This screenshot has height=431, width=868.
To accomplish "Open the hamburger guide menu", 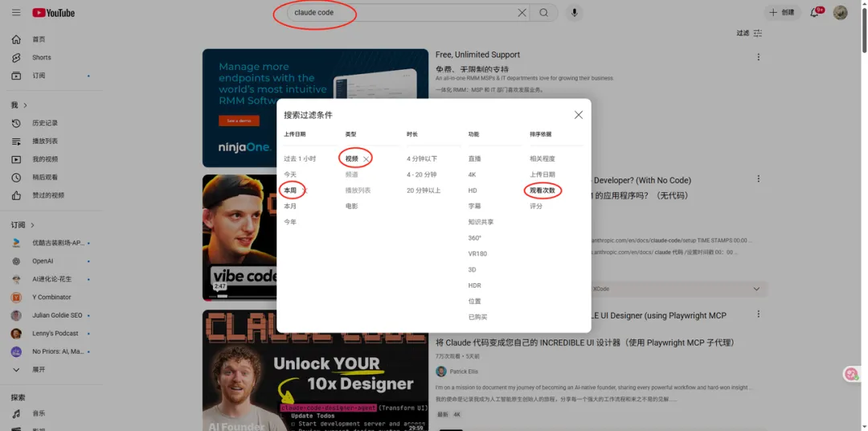I will (x=15, y=13).
